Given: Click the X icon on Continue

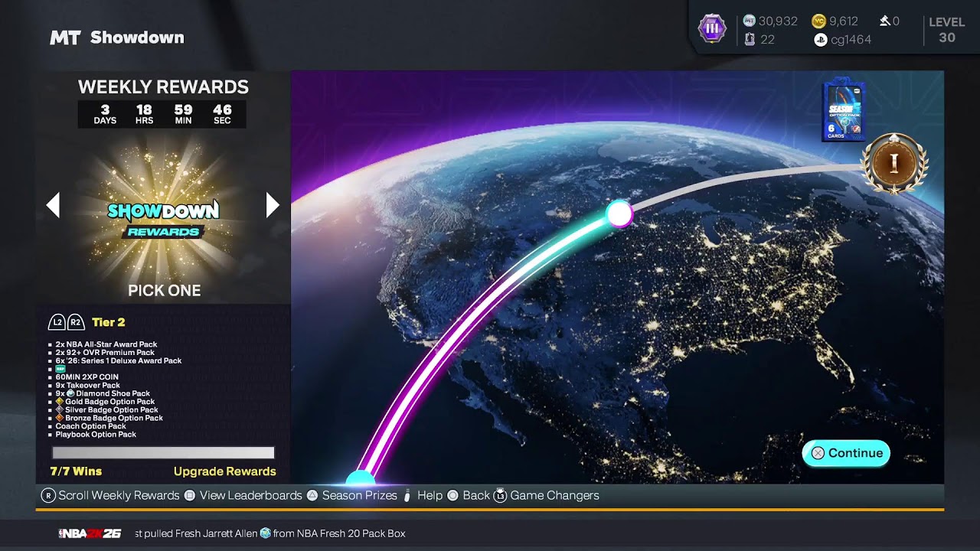Looking at the screenshot, I should click(x=818, y=453).
